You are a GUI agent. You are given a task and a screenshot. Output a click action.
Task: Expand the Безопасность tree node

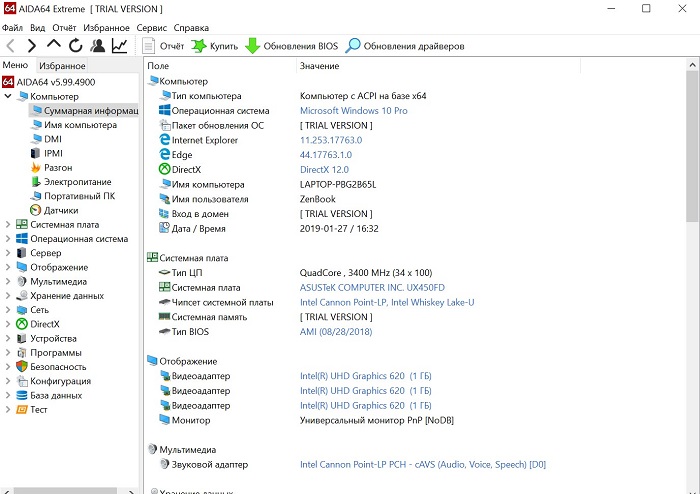point(8,367)
